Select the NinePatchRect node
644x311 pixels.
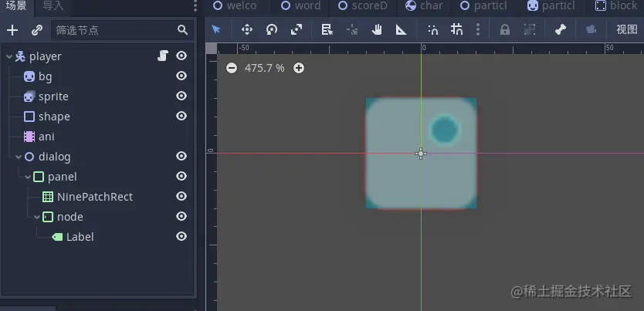(95, 197)
